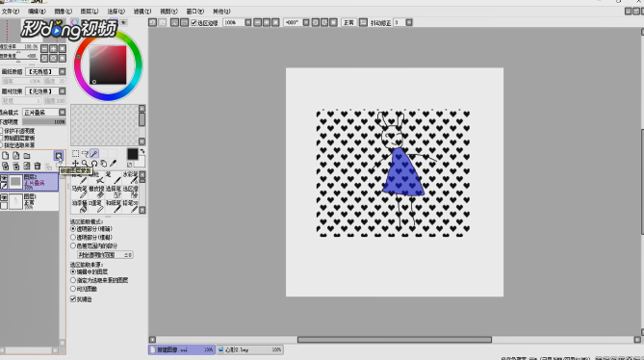Click the 100% zoom value field
Viewport: 644px width, 360px height.
click(x=233, y=22)
